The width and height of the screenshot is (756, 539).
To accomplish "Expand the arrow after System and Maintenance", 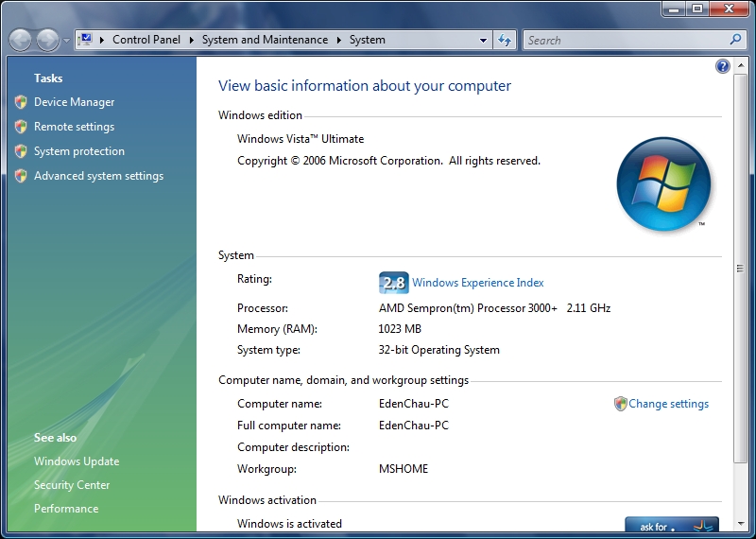I will coord(338,40).
